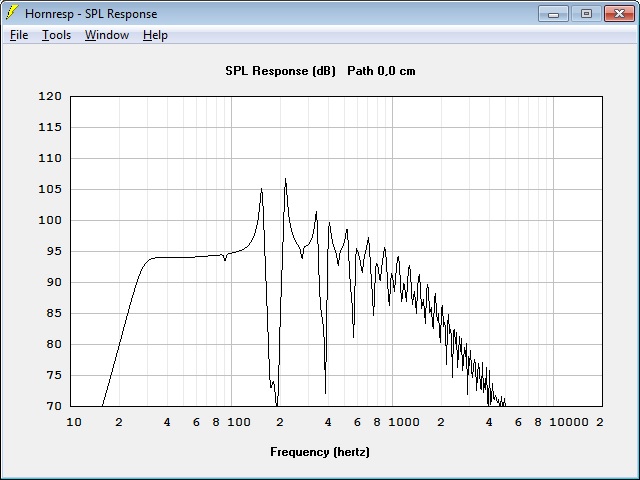
Task: Click the 10000 Hz frequency axis label
Action: click(x=569, y=422)
